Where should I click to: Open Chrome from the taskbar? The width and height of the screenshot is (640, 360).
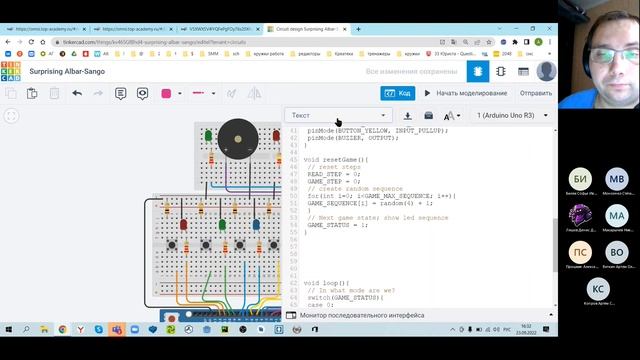(x=62, y=329)
